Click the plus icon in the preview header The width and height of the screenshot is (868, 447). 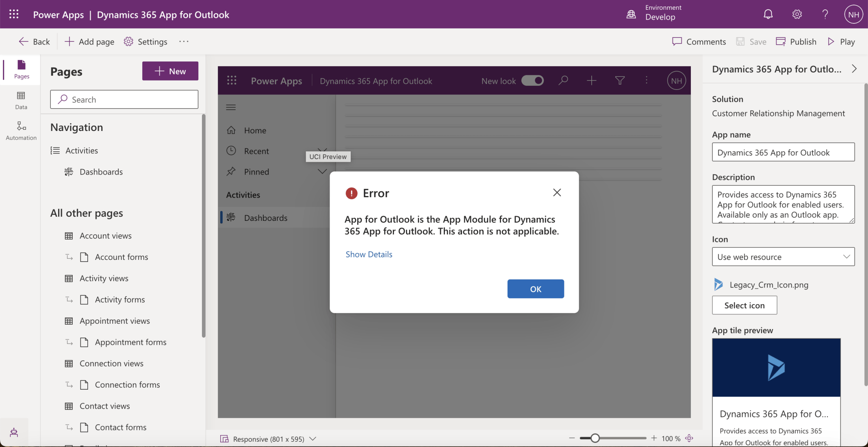click(591, 81)
